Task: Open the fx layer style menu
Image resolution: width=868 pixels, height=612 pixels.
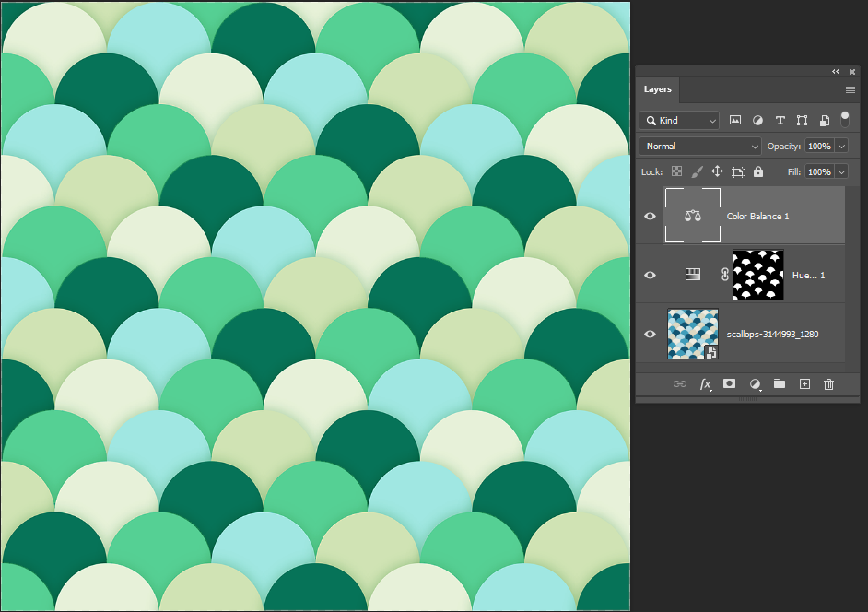Action: pos(705,383)
